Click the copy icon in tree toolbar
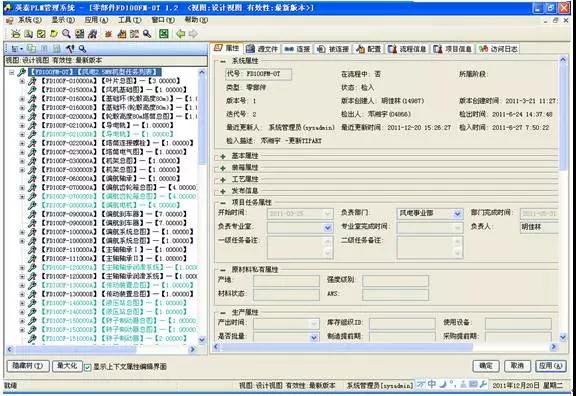This screenshot has height=396, width=576. pyautogui.click(x=32, y=48)
